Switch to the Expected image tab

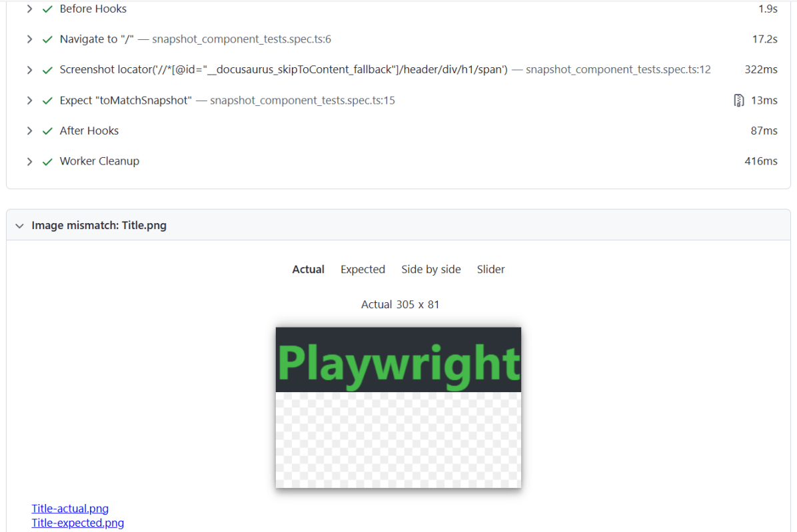[x=363, y=270]
